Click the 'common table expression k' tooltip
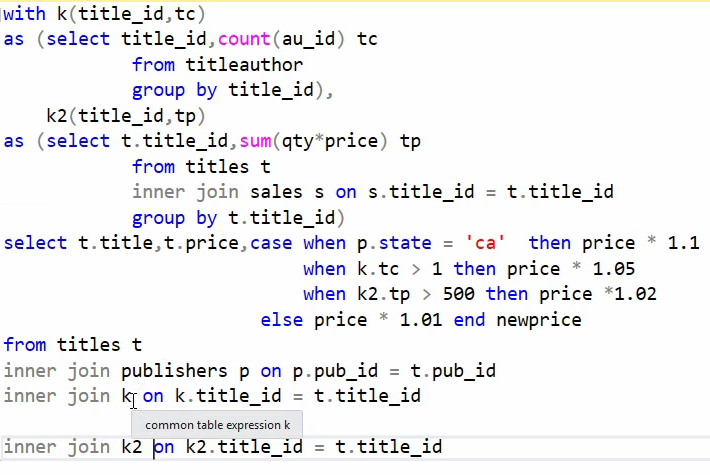 coord(217,425)
